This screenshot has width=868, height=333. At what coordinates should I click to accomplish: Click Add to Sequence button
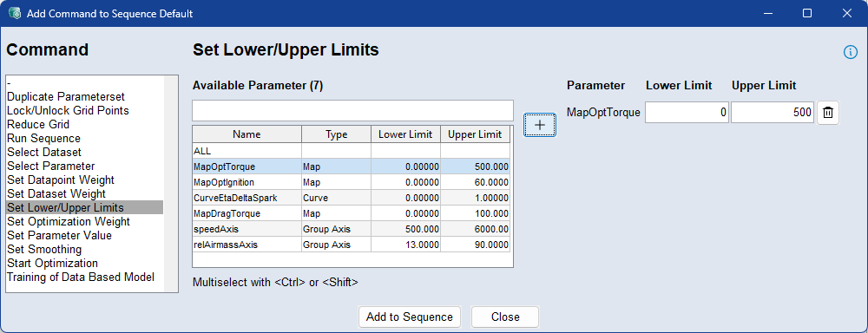click(410, 317)
